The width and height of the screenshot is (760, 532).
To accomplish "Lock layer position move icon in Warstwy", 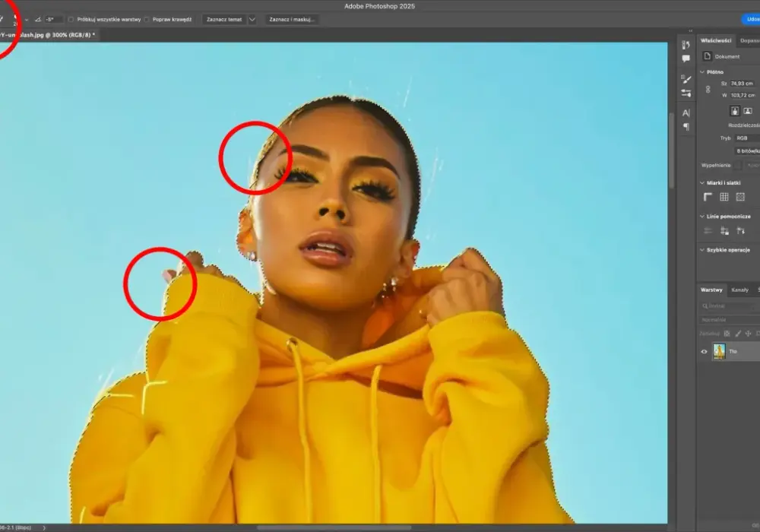I will (x=749, y=334).
